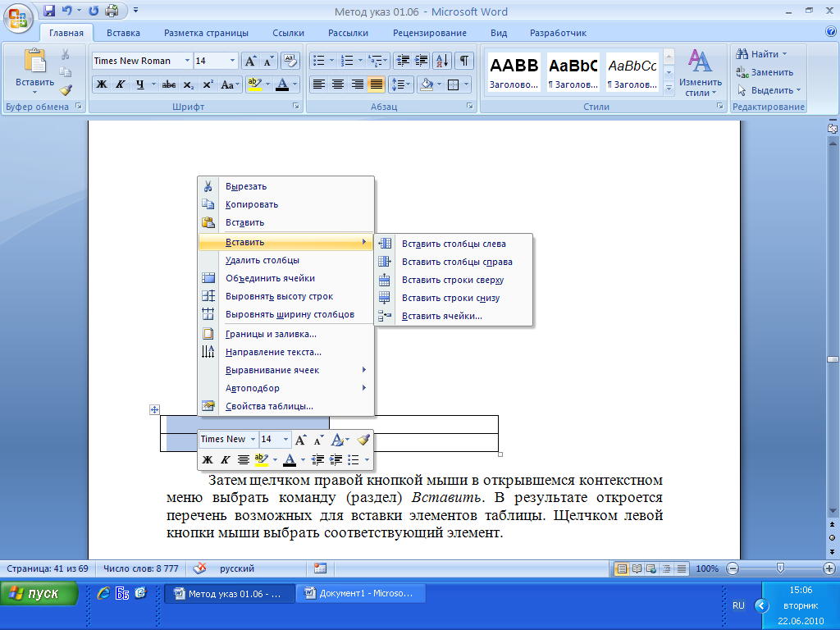This screenshot has width=840, height=630.
Task: Click the sort А-Я button
Action: pyautogui.click(x=442, y=61)
